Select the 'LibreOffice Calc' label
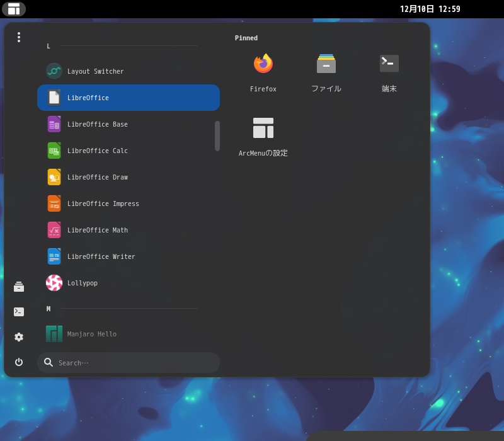Image resolution: width=504 pixels, height=441 pixels. point(98,151)
